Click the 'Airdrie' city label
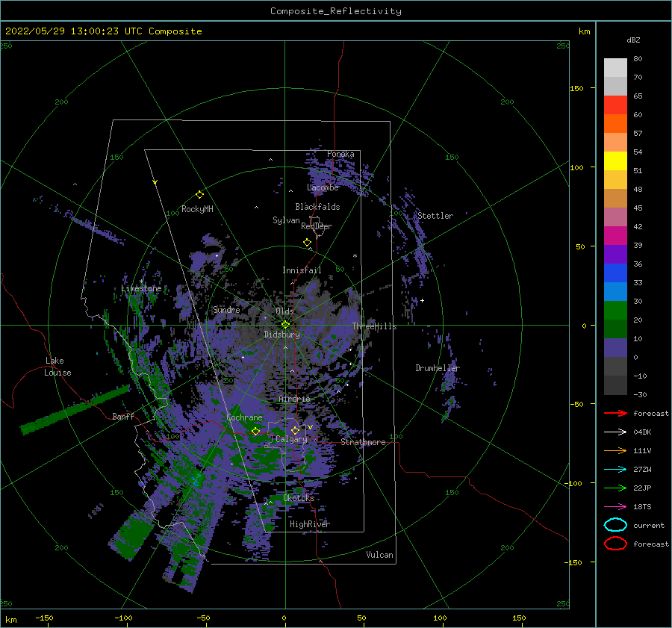 click(294, 399)
